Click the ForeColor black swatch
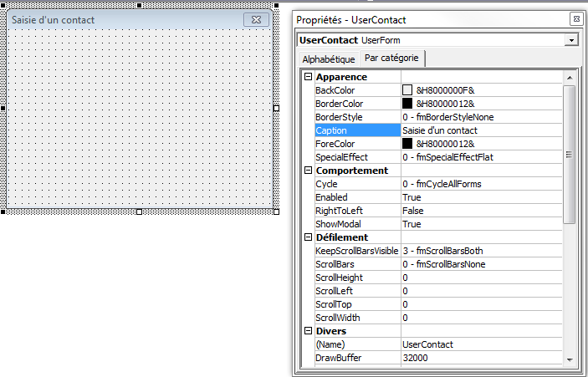The width and height of the screenshot is (588, 377). (407, 144)
